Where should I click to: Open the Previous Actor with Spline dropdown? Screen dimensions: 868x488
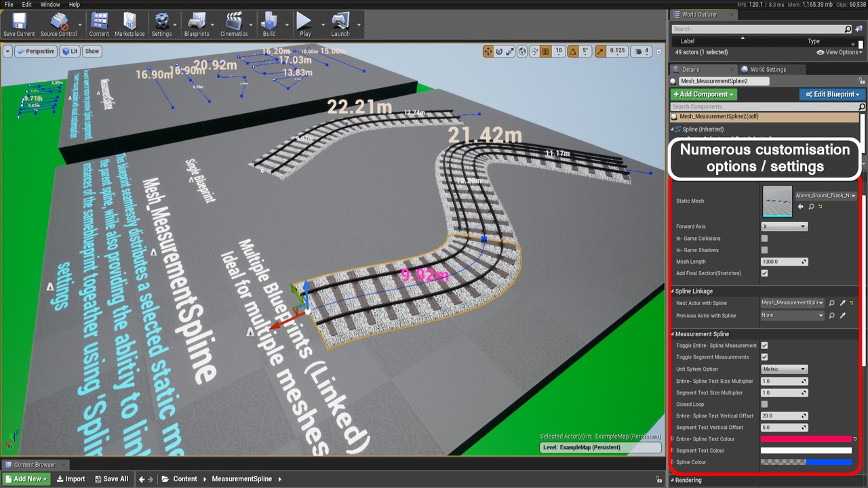click(x=793, y=315)
